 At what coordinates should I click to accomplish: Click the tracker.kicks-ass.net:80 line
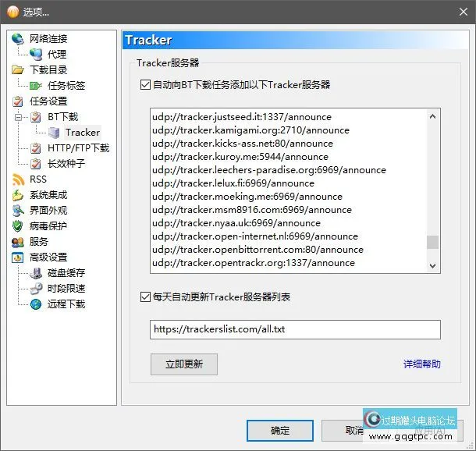[243, 144]
